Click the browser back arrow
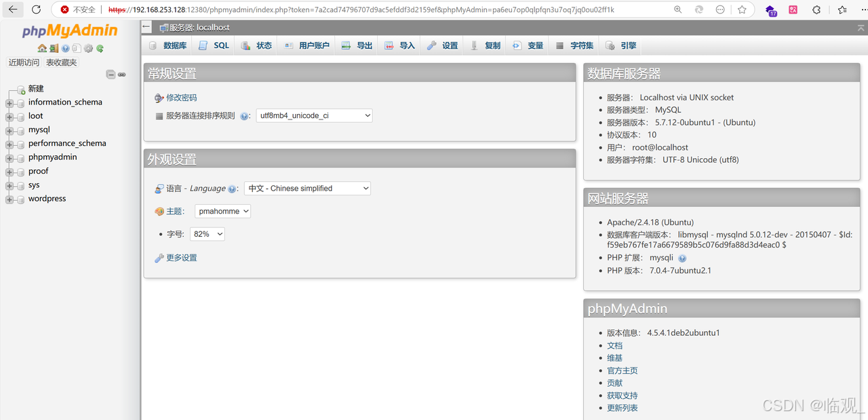The height and width of the screenshot is (420, 868). pyautogui.click(x=13, y=9)
